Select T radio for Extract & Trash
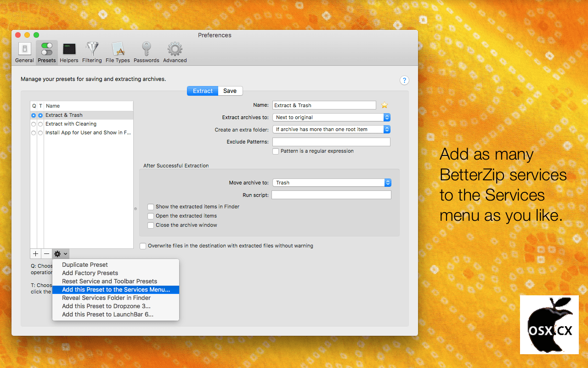Screen dimensions: 588x368 tap(40, 115)
